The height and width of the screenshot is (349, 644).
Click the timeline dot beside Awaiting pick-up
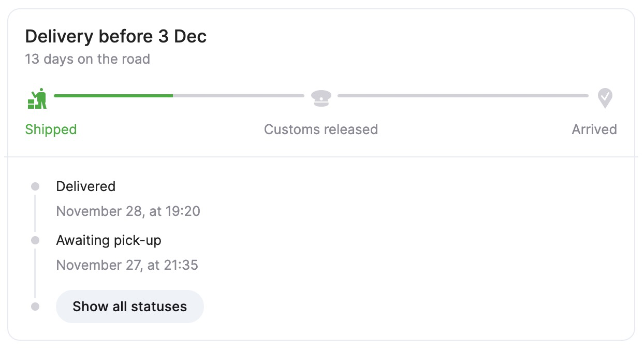click(35, 240)
